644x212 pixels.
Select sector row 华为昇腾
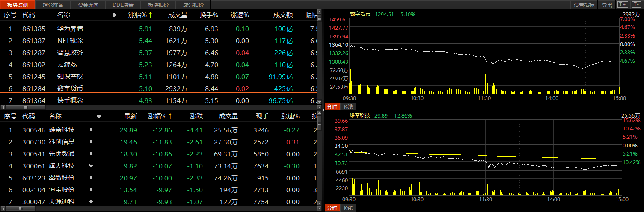click(x=158, y=29)
